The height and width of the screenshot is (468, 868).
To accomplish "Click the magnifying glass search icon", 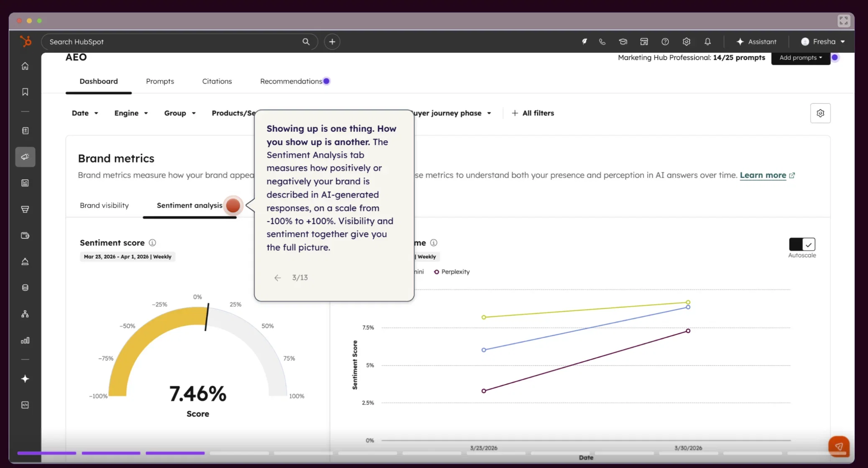I will pyautogui.click(x=306, y=42).
